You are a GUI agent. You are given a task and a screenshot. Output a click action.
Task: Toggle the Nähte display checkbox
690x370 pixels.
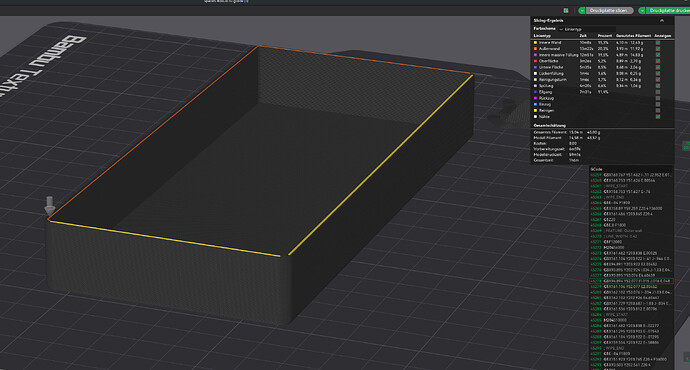[657, 117]
